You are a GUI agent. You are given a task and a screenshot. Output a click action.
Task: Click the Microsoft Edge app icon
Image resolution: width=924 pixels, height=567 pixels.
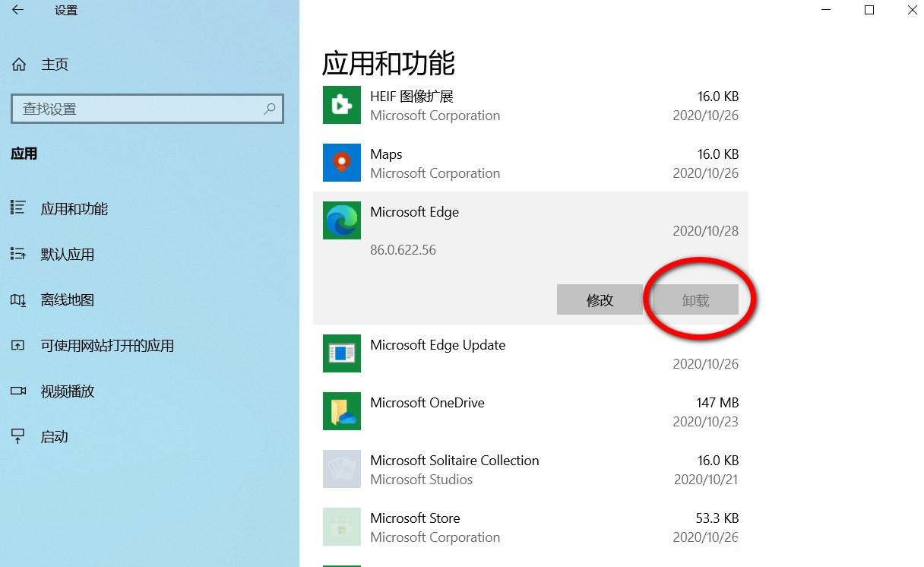(342, 220)
